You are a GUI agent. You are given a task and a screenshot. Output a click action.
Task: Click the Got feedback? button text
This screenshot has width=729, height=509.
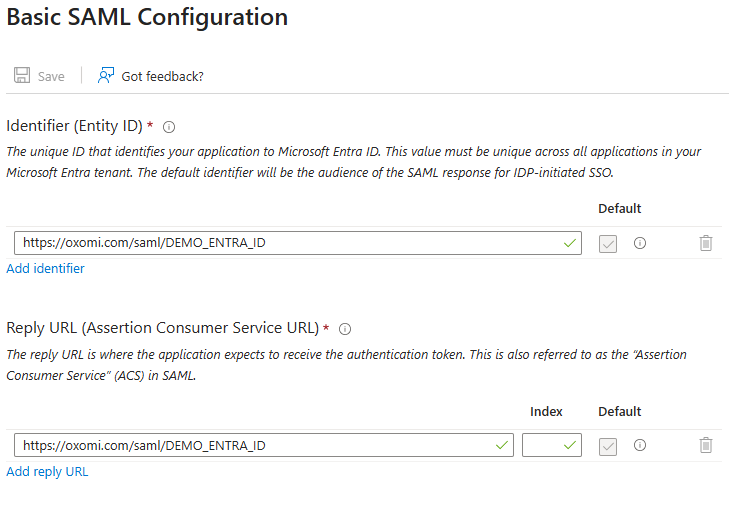tap(162, 77)
